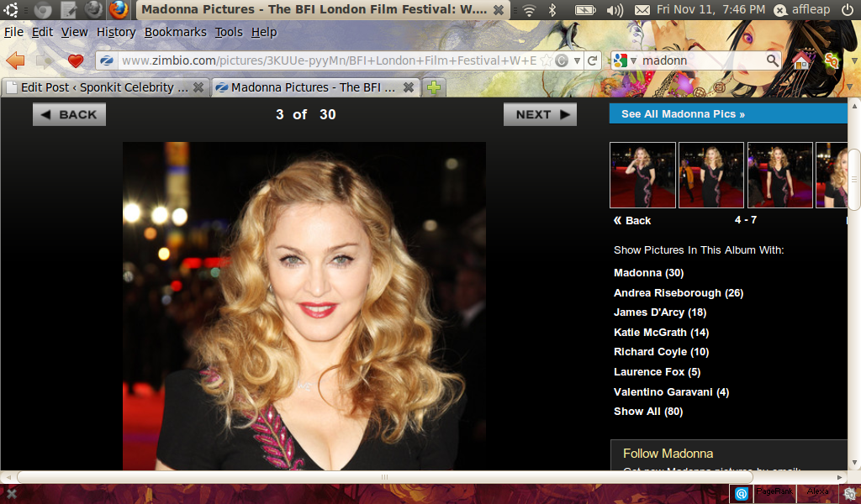Show pictures with Valentino Garavani (4)
The image size is (861, 504).
(x=671, y=391)
